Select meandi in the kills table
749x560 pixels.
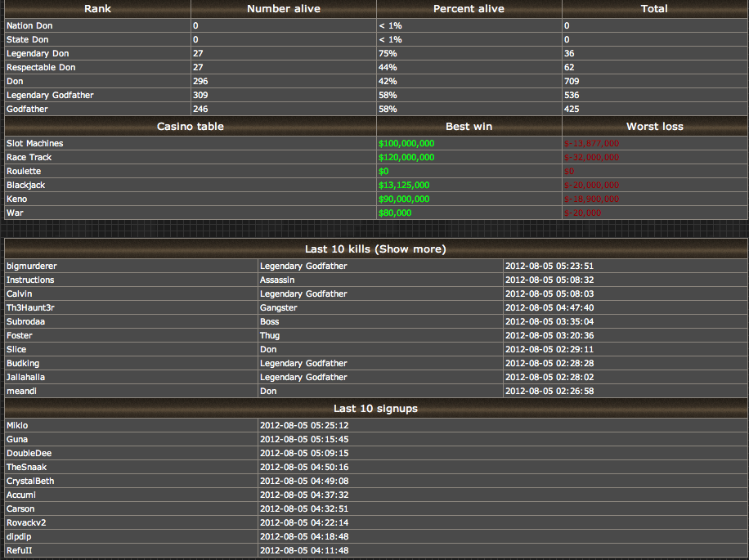pos(21,391)
